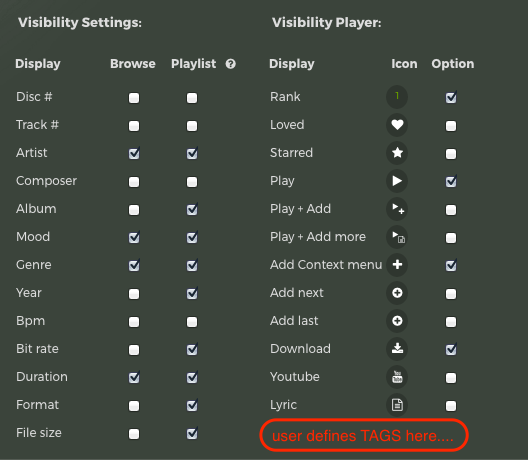Screen dimensions: 528x471
Task: Click the Rank number icon
Action: (x=397, y=97)
